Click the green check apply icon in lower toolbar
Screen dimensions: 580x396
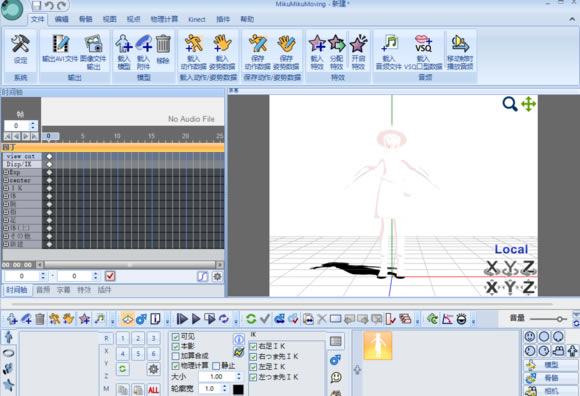(265, 319)
